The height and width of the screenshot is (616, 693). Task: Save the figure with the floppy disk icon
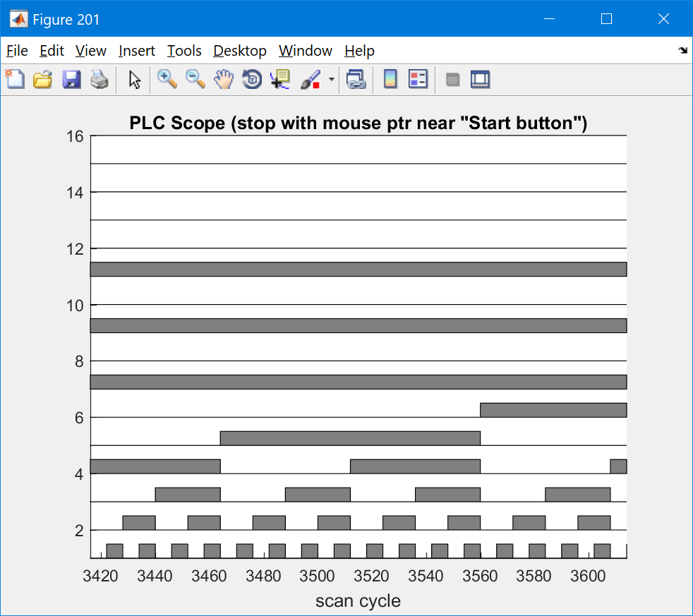click(71, 80)
